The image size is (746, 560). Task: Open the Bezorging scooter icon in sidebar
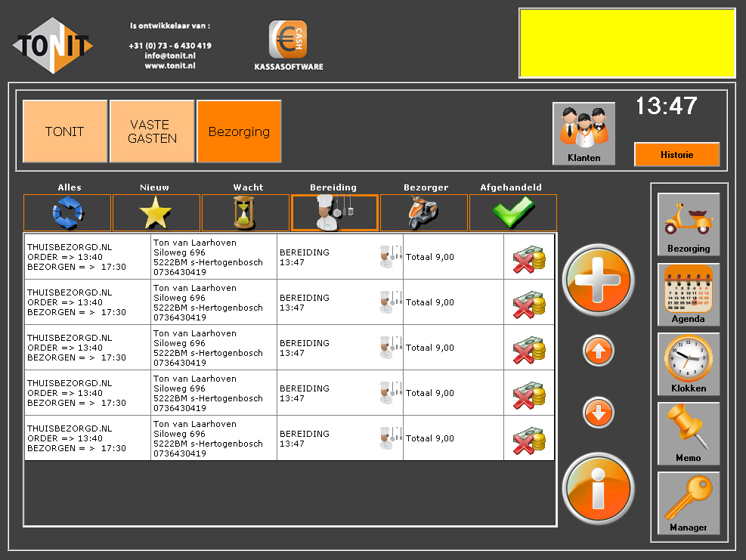pyautogui.click(x=688, y=224)
